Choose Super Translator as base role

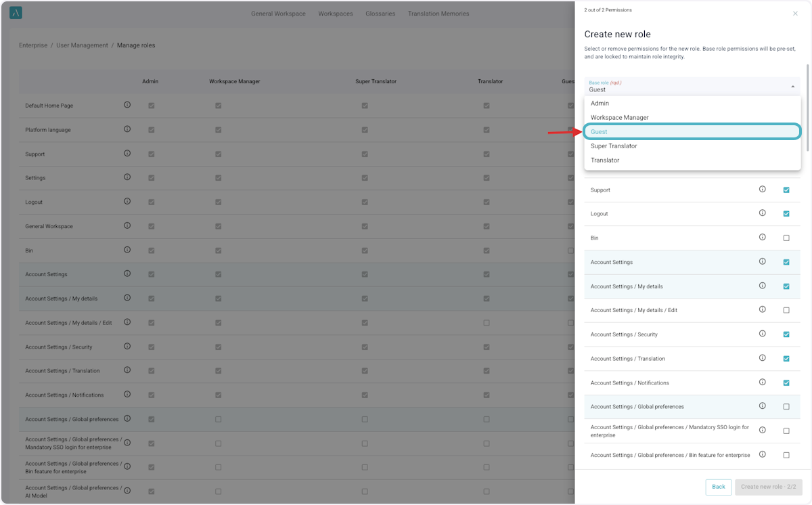pyautogui.click(x=614, y=146)
